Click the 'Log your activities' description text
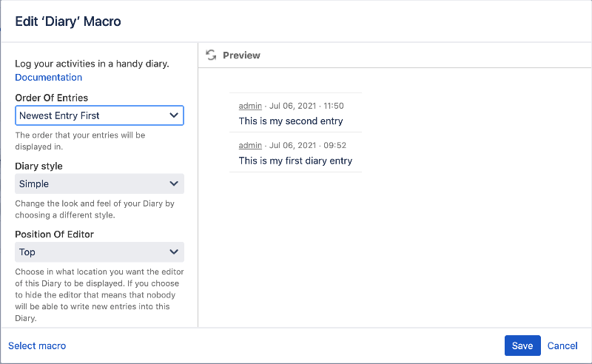This screenshot has height=364, width=592. point(92,64)
